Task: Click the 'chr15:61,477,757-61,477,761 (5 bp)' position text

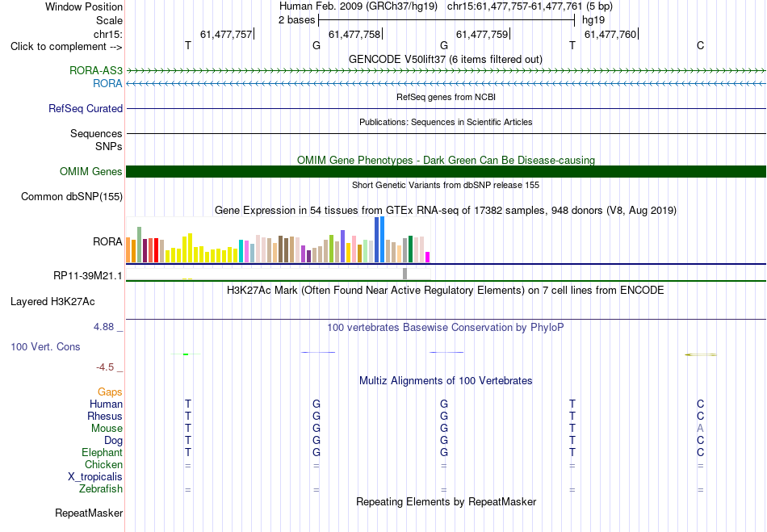Action: 530,6
